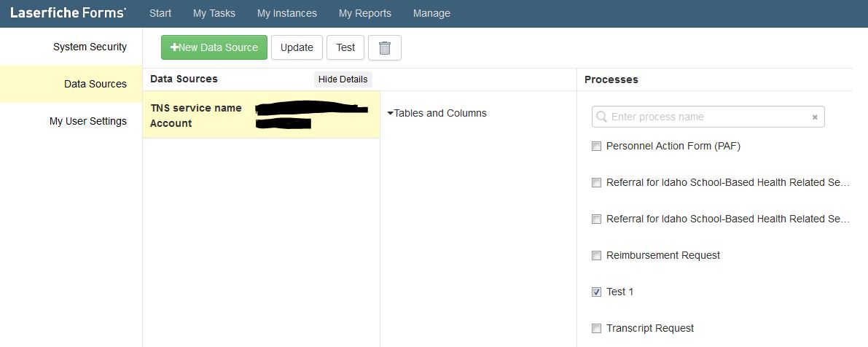
Task: Click the Test 1 process label
Action: coord(620,292)
